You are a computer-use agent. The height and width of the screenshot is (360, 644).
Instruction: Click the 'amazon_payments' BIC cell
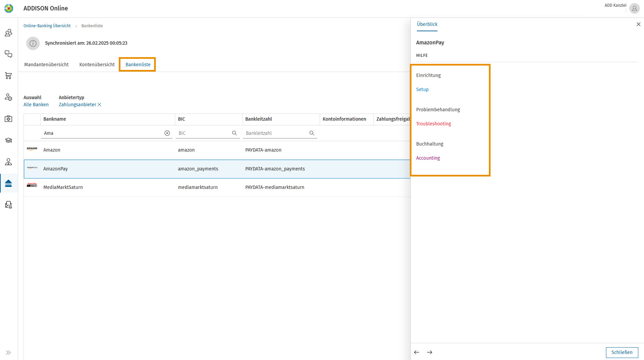click(x=198, y=169)
